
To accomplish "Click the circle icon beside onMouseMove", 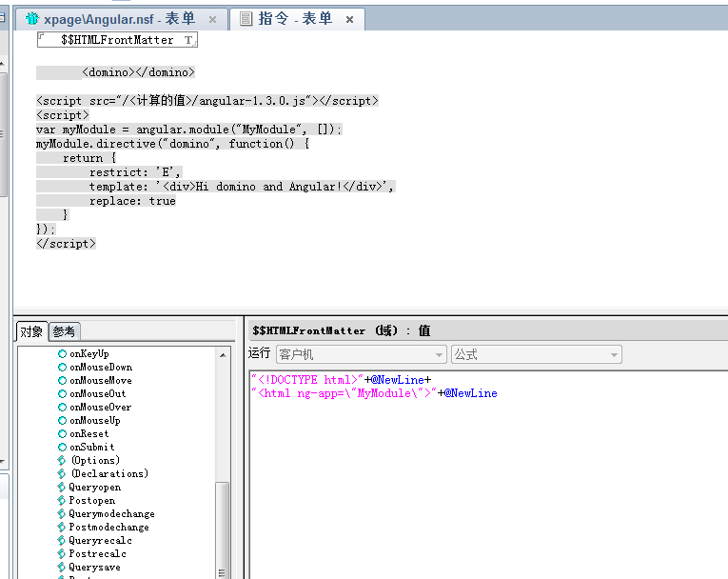I will coord(62,381).
